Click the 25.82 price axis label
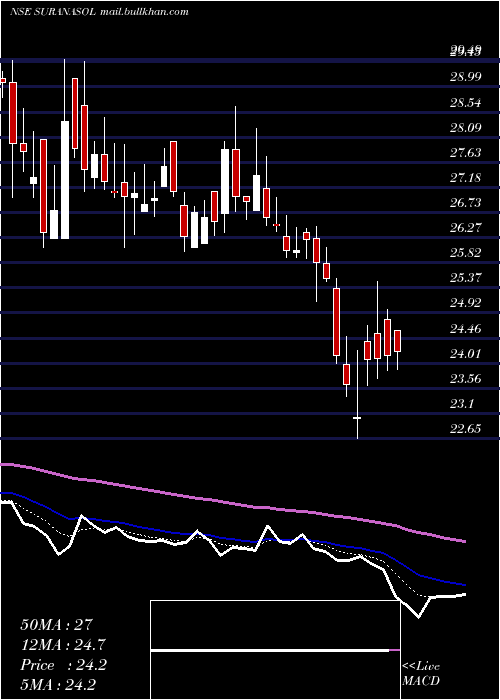 pyautogui.click(x=466, y=253)
